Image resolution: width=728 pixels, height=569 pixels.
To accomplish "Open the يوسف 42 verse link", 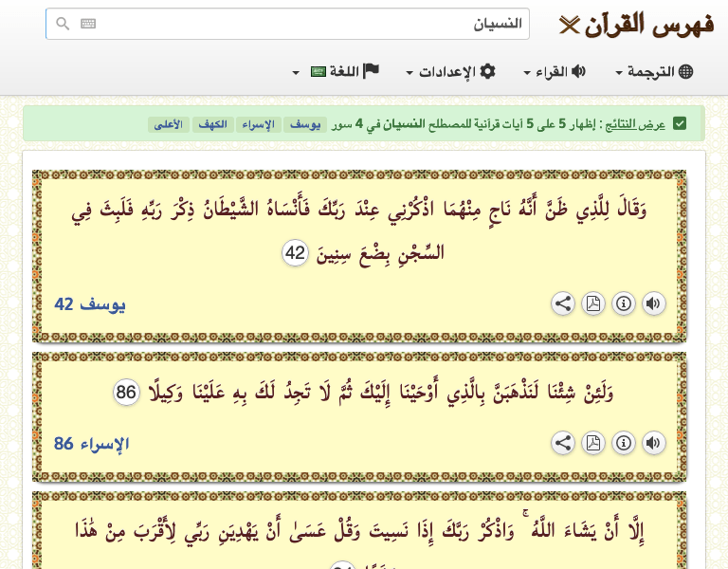I will (90, 304).
